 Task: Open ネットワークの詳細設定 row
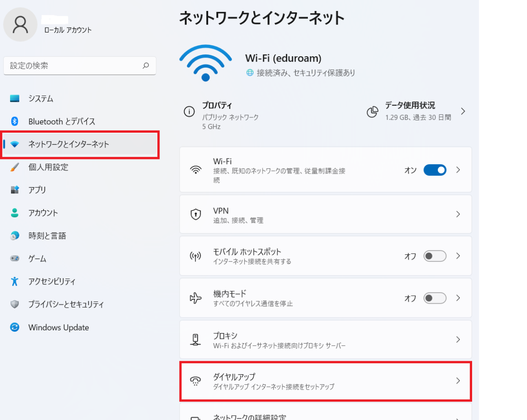[x=325, y=412]
